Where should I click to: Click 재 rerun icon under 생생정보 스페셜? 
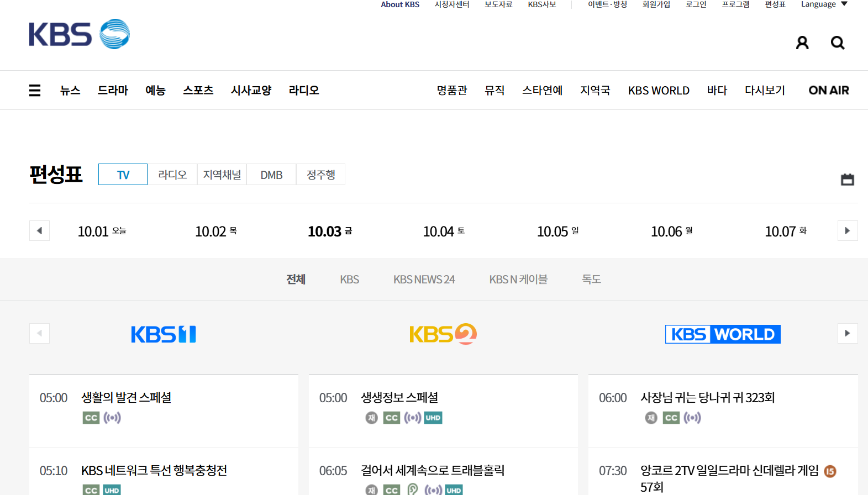point(371,418)
